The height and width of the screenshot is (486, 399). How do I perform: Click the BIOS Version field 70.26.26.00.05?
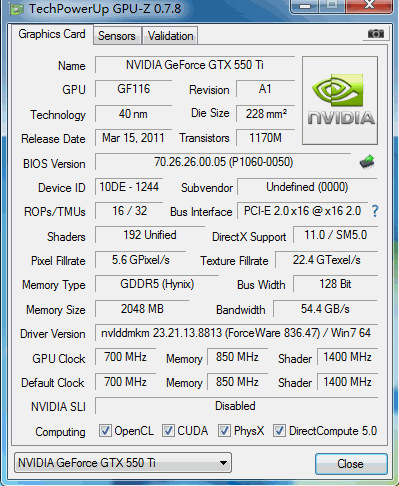[x=223, y=162]
